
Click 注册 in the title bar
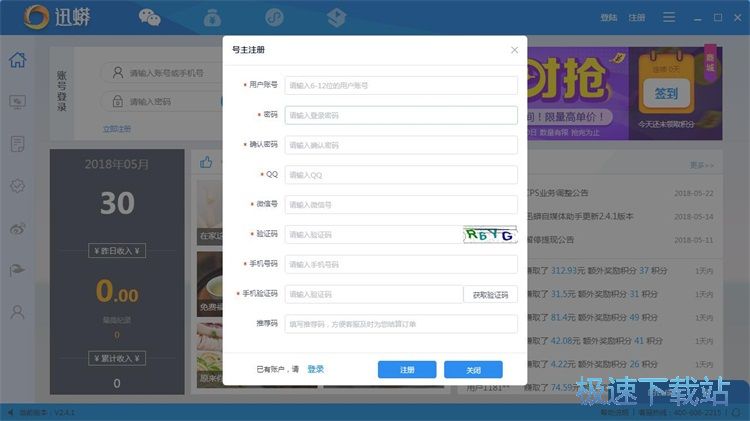(637, 18)
